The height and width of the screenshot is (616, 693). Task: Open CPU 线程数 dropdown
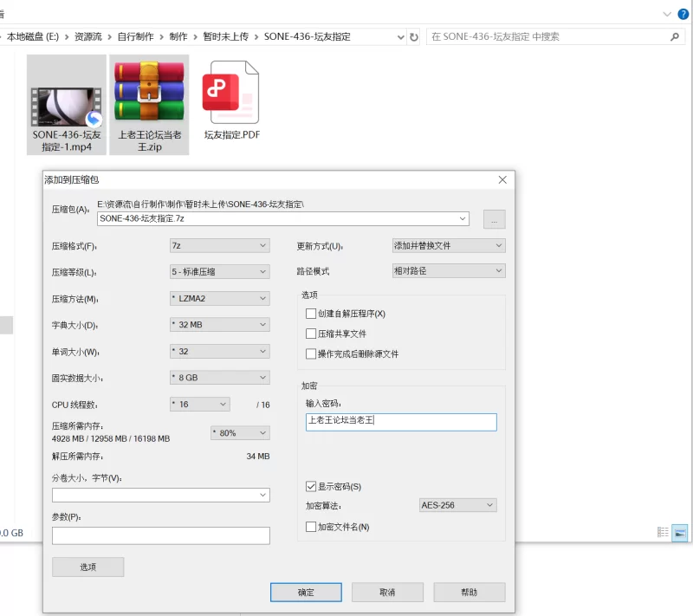click(x=200, y=405)
